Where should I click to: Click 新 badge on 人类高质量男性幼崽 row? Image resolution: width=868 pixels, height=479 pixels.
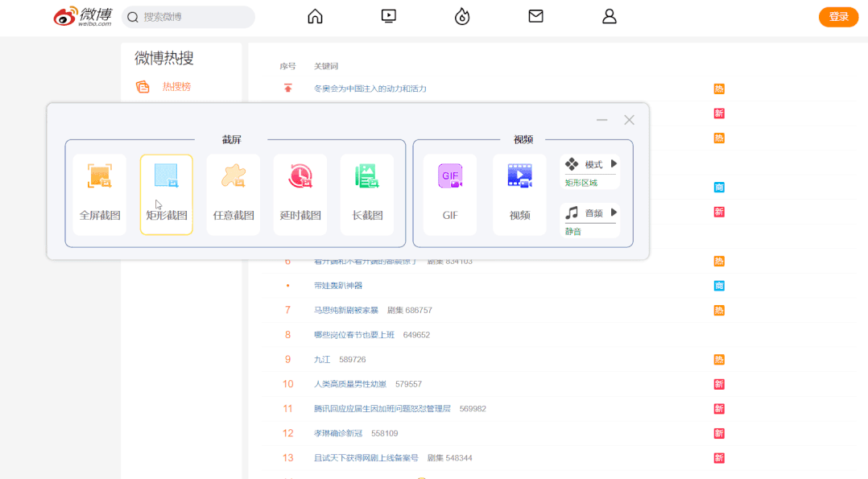coord(719,384)
